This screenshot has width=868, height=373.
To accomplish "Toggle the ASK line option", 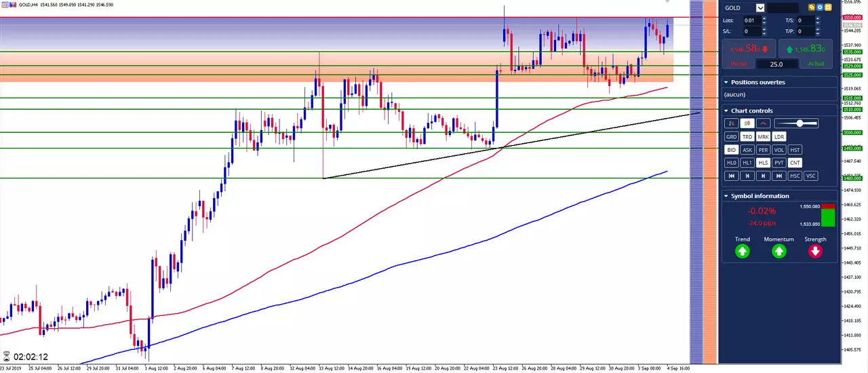I will click(x=747, y=150).
